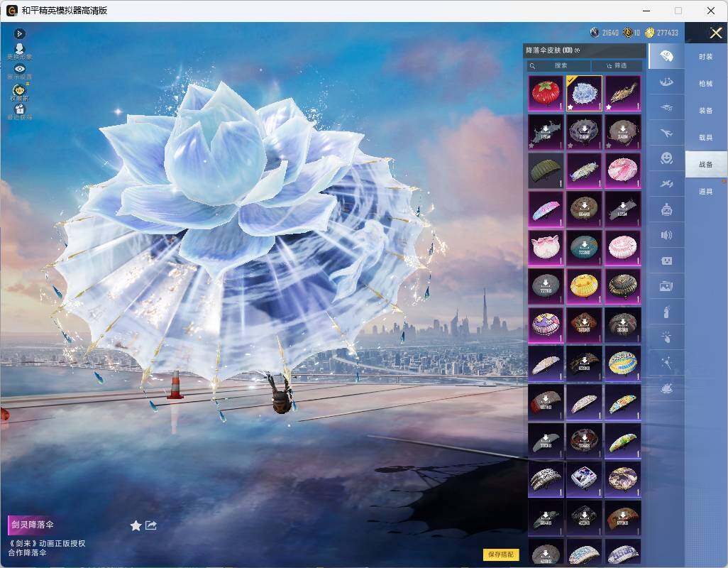
Task: Select the purple clown face parachute
Action: click(x=546, y=324)
